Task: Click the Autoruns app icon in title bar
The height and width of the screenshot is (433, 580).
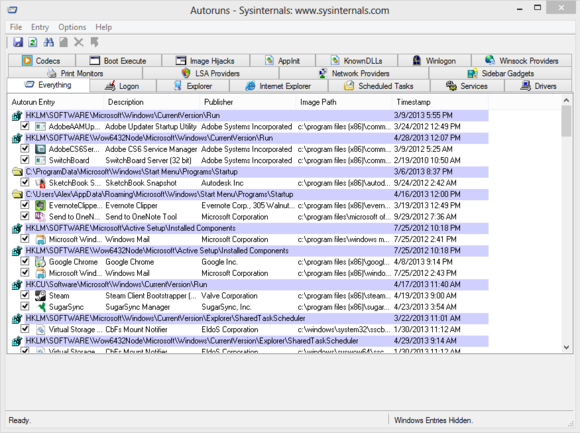Action: point(13,10)
